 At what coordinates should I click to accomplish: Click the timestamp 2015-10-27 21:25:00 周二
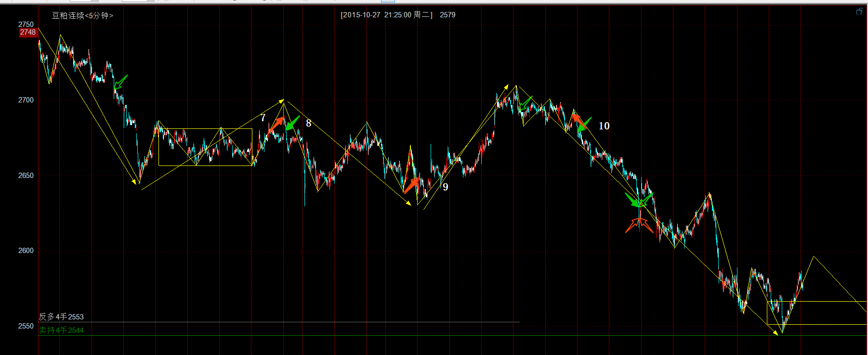click(x=386, y=15)
